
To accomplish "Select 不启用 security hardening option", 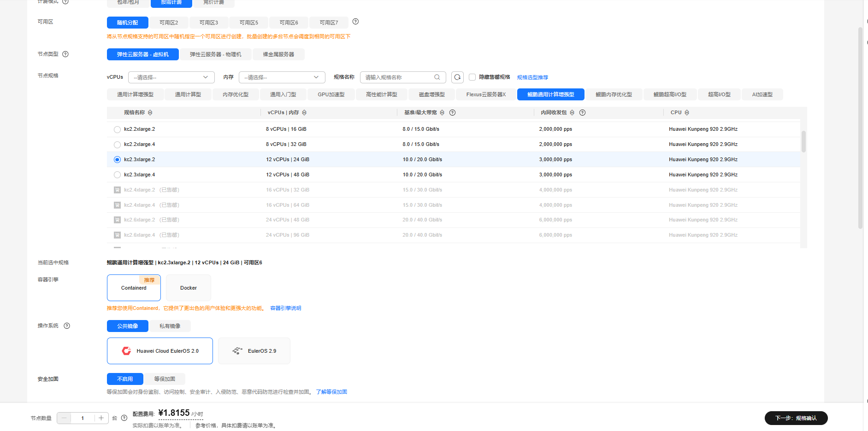I will (125, 379).
